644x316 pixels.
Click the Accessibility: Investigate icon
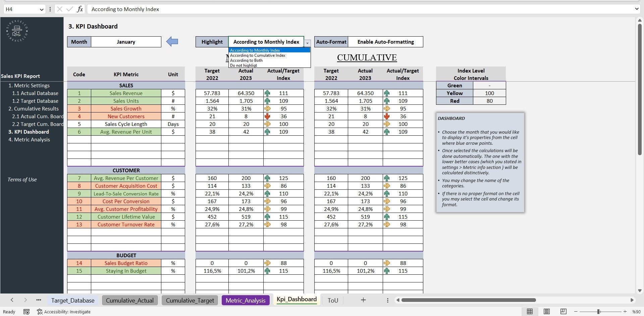point(40,312)
